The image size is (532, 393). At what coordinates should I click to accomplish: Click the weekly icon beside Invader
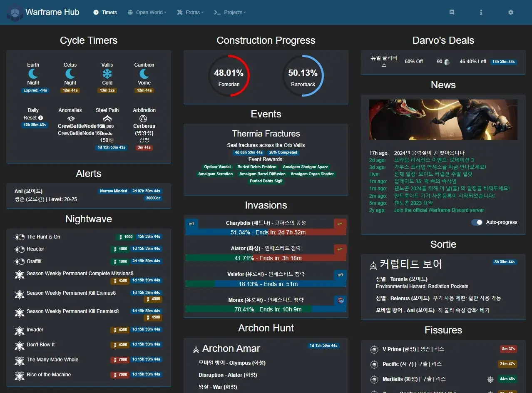click(x=20, y=331)
